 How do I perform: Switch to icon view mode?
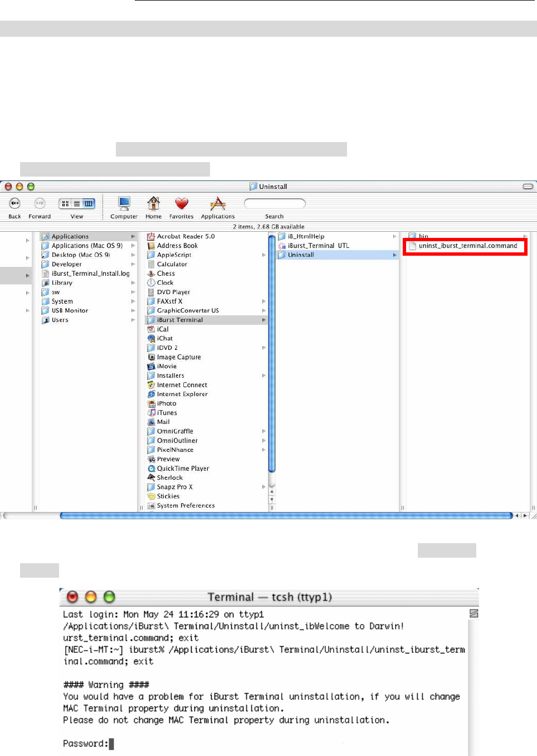pyautogui.click(x=65, y=204)
